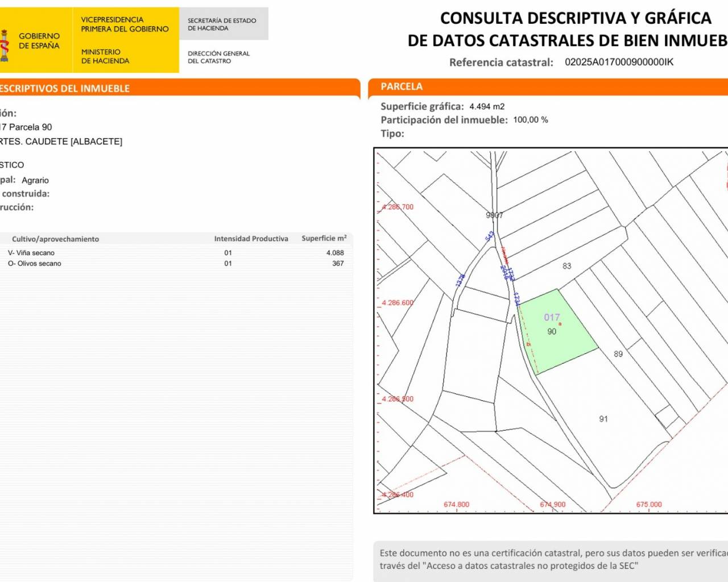Click the Intensidad Productiva column header
This screenshot has height=582, width=728.
coord(251,239)
